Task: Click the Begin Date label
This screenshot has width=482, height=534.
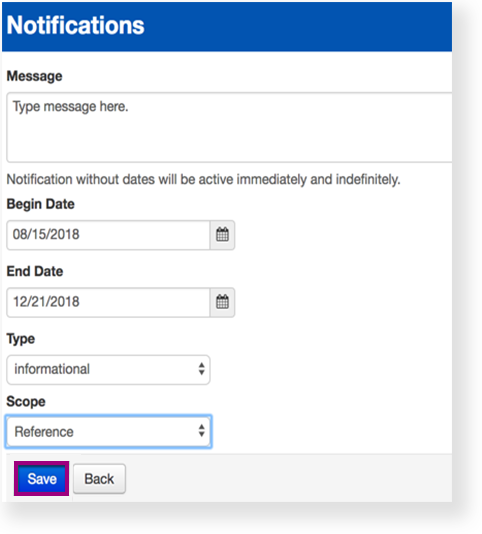Action: coord(41,204)
